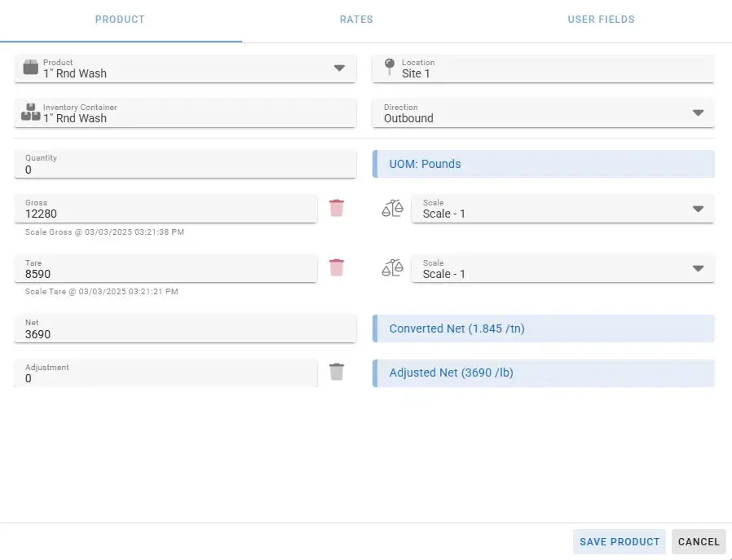Click the CANCEL button
Screen dimensions: 732x560
(699, 541)
